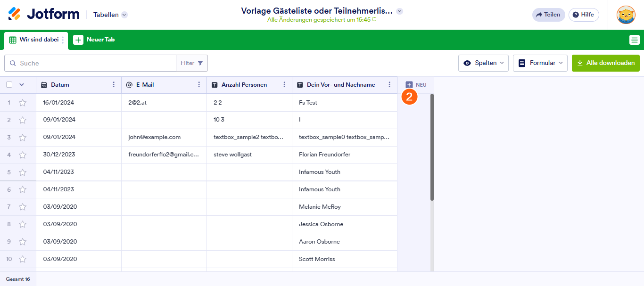The image size is (644, 286).
Task: Select name cell Scott Morriss
Action: pyautogui.click(x=345, y=260)
